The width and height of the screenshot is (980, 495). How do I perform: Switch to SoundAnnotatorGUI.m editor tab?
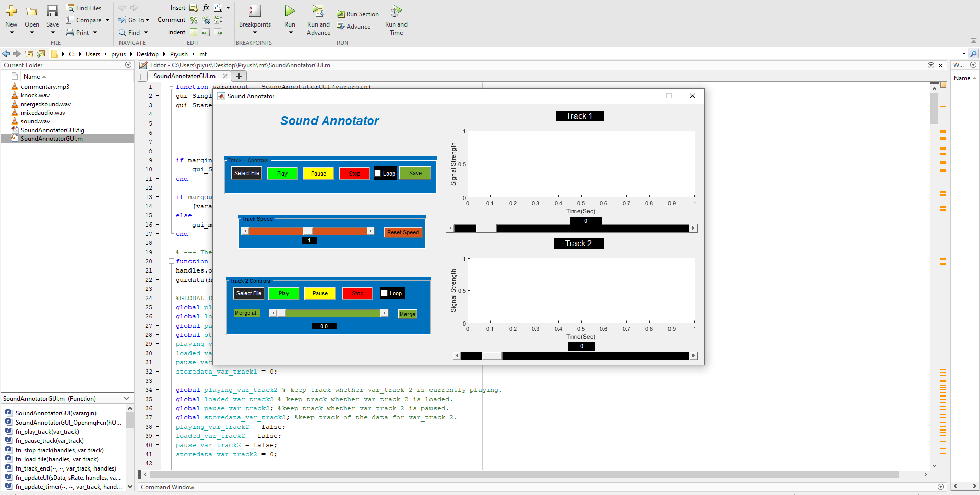point(184,76)
